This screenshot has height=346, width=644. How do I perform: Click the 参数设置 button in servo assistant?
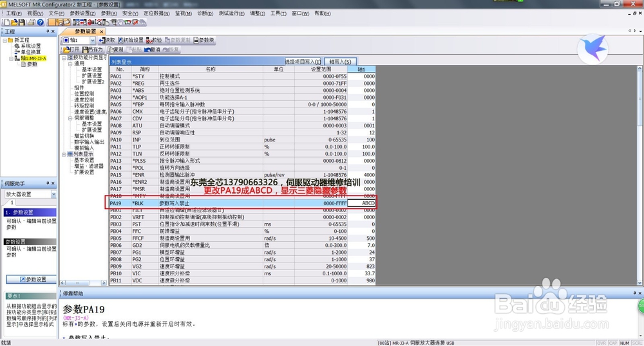pyautogui.click(x=32, y=279)
